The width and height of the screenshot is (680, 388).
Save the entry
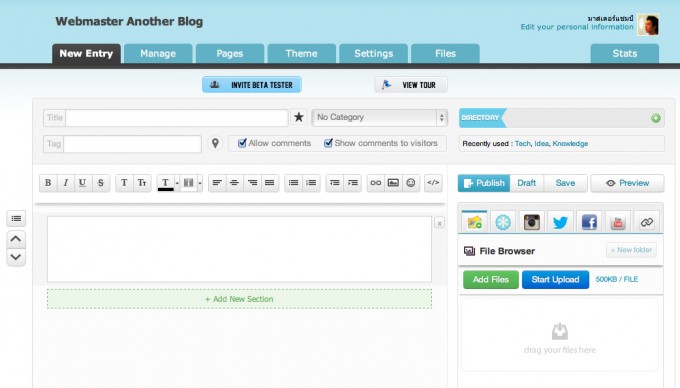[x=566, y=183]
